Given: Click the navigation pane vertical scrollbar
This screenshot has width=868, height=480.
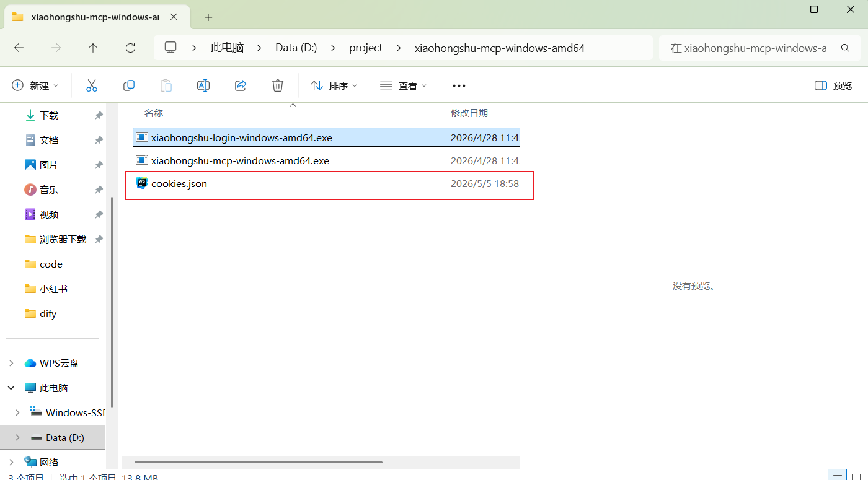Looking at the screenshot, I should [112, 301].
